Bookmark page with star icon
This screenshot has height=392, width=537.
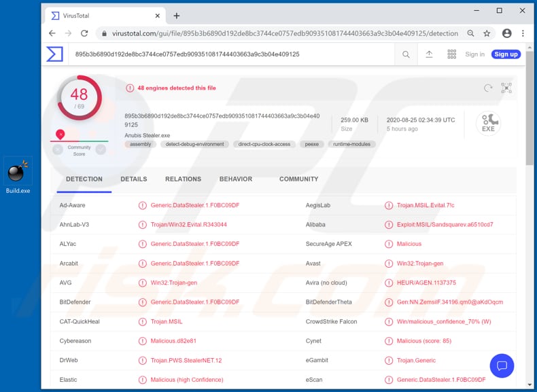click(x=487, y=33)
